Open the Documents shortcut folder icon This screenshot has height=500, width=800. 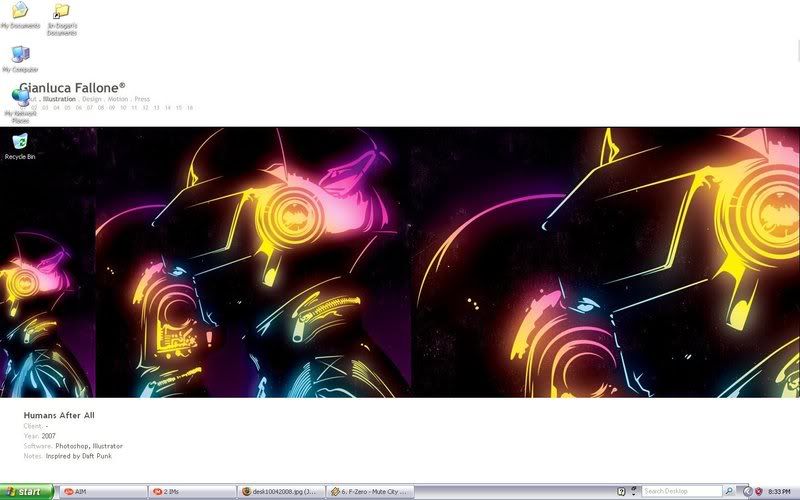(x=62, y=12)
